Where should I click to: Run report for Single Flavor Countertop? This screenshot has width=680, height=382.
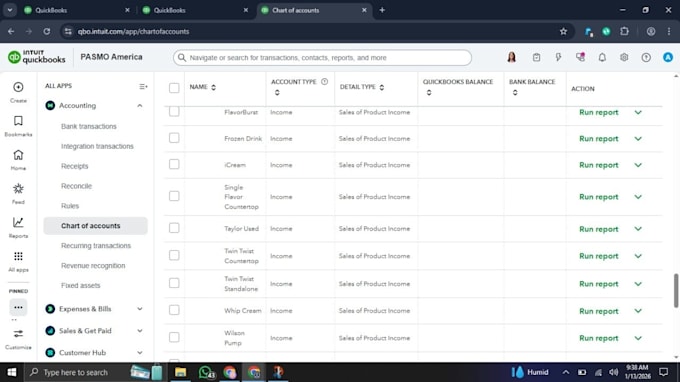(x=598, y=197)
